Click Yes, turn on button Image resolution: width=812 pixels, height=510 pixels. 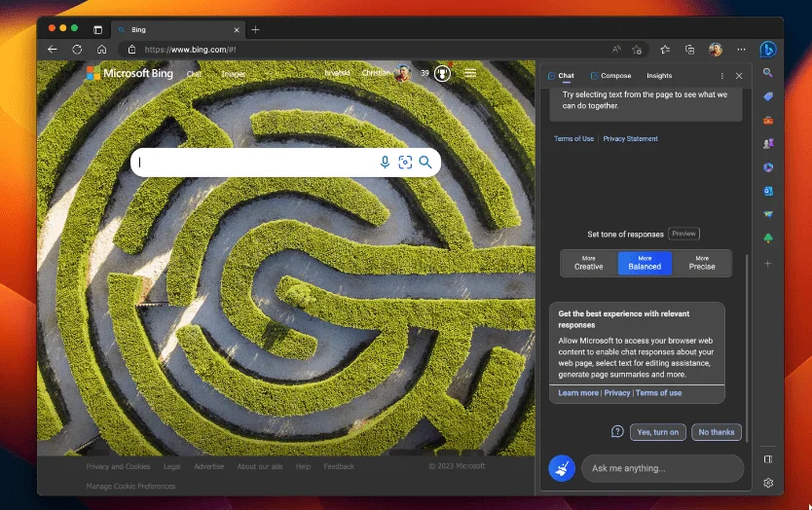click(657, 432)
